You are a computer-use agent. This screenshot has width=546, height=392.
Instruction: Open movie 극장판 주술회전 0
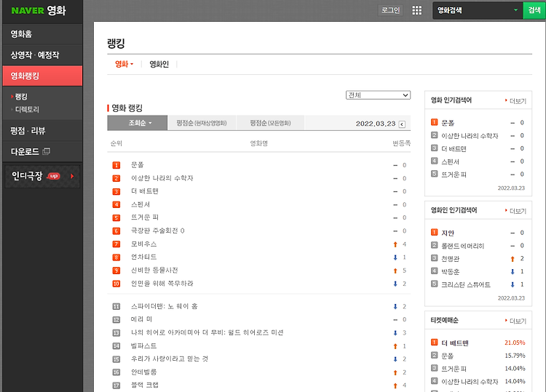(158, 231)
